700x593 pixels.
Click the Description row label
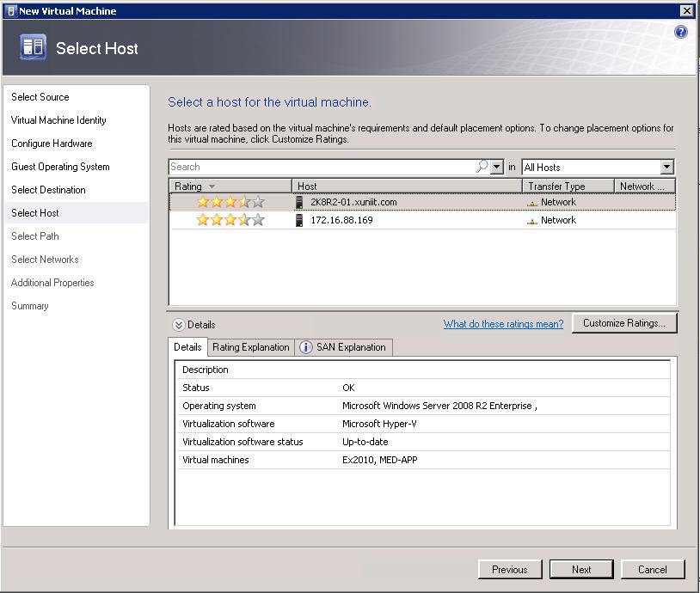point(206,370)
